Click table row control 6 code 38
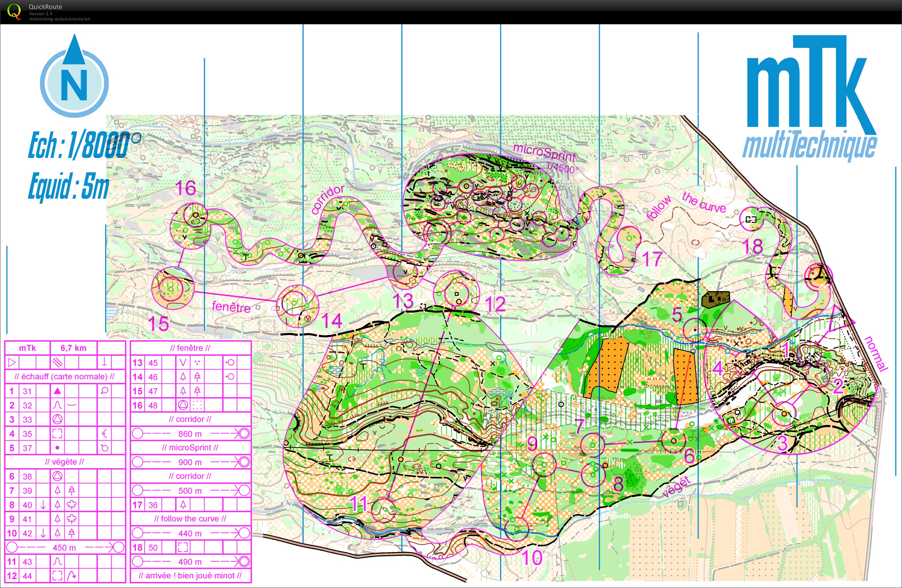 coord(65,476)
